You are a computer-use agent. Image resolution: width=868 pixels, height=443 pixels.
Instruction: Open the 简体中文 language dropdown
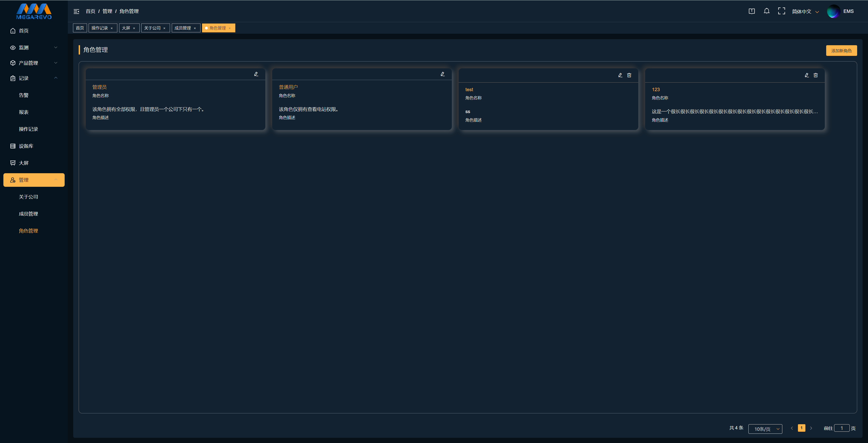coord(805,12)
